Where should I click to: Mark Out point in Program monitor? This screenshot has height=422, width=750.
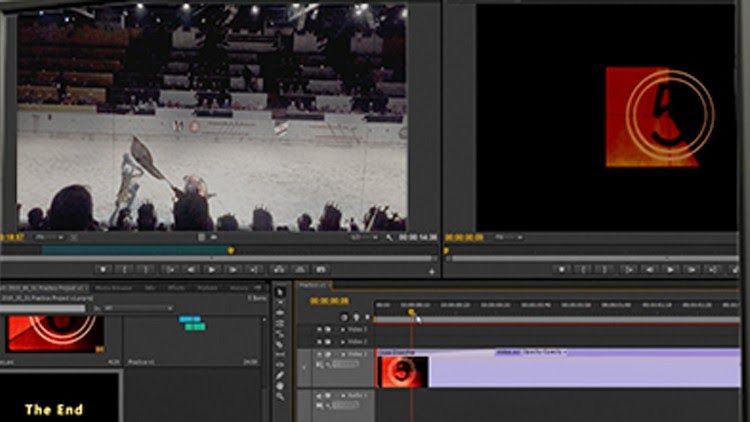(605, 270)
